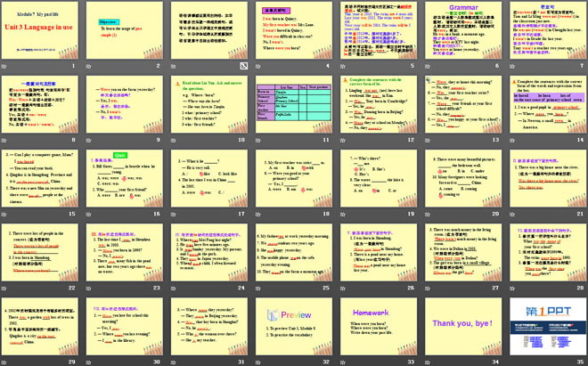Click the animation star under slide 4

258,67
